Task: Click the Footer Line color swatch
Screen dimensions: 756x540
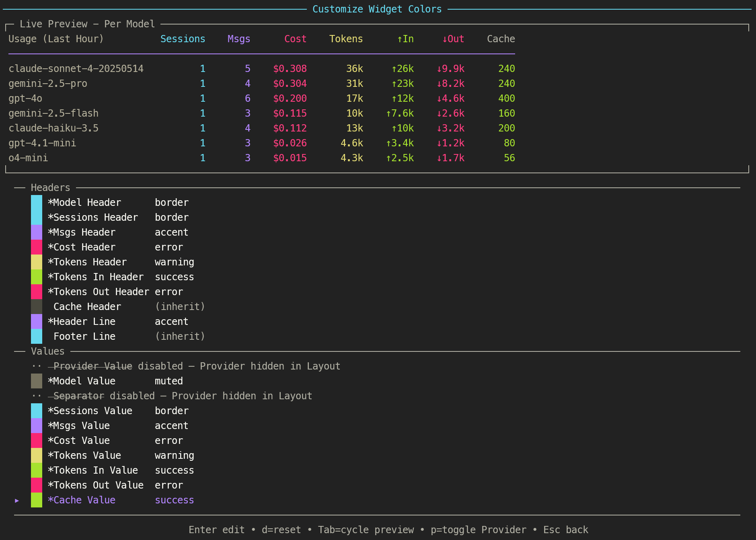Action: pyautogui.click(x=37, y=337)
